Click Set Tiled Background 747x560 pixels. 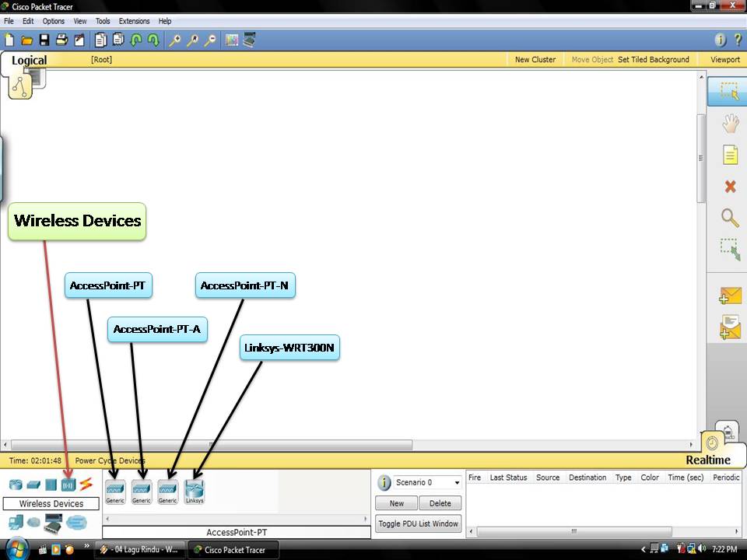click(x=654, y=60)
